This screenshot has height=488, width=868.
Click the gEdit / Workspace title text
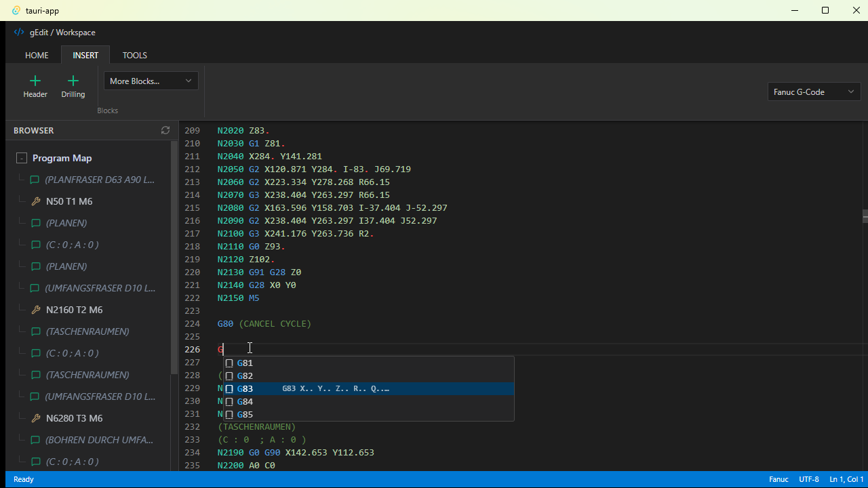coord(62,33)
